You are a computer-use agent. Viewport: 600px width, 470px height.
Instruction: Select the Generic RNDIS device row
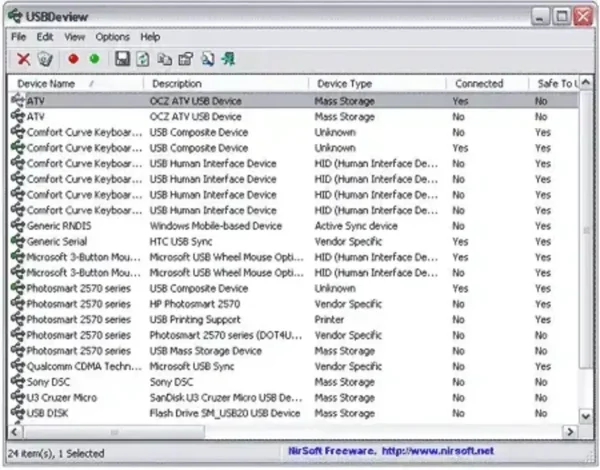pyautogui.click(x=293, y=226)
